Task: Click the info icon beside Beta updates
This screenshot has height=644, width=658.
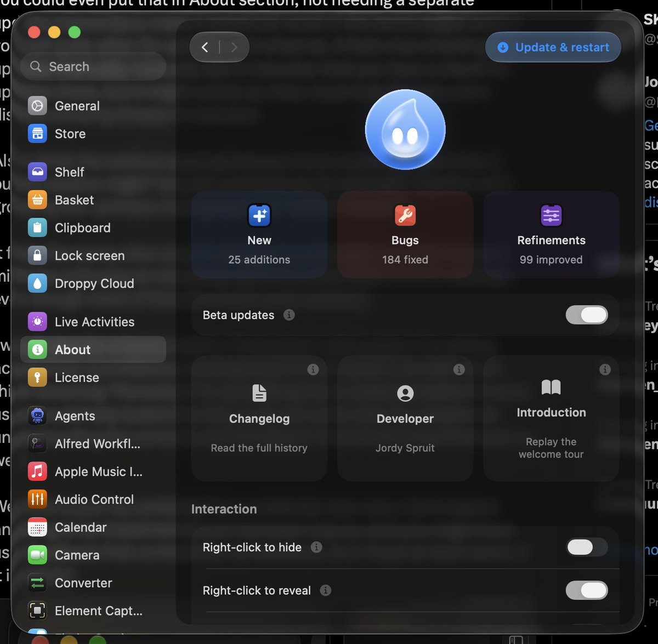Action: [289, 315]
